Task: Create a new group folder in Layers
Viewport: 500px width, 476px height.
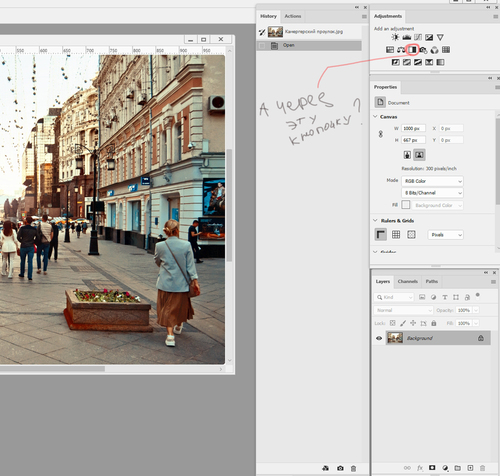Action: (x=458, y=468)
